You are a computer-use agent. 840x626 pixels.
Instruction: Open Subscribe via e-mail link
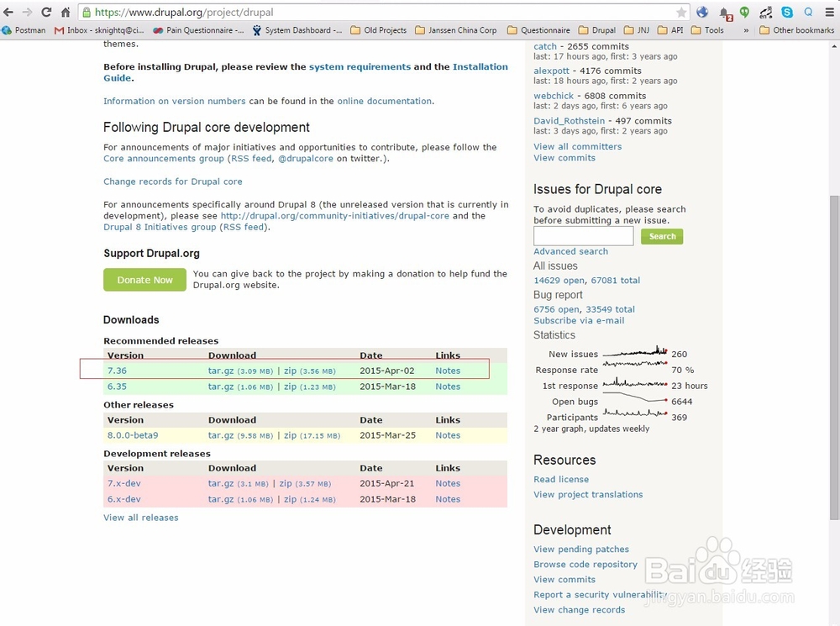coord(579,320)
